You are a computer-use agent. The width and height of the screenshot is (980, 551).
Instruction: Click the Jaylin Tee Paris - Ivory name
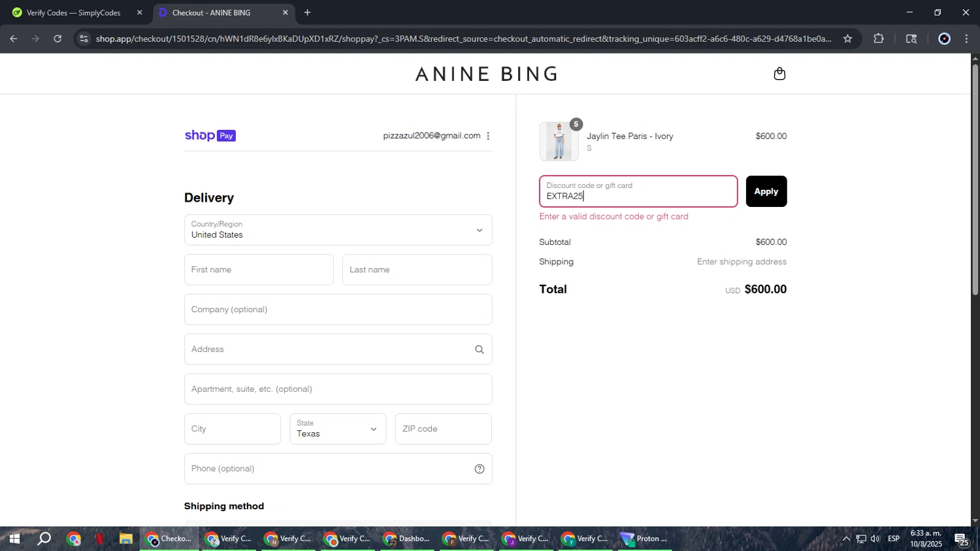(x=630, y=136)
